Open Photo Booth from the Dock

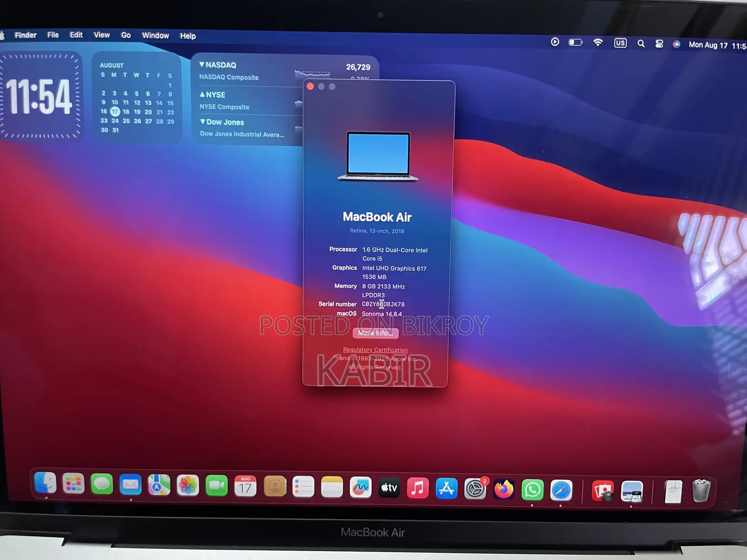[x=603, y=491]
